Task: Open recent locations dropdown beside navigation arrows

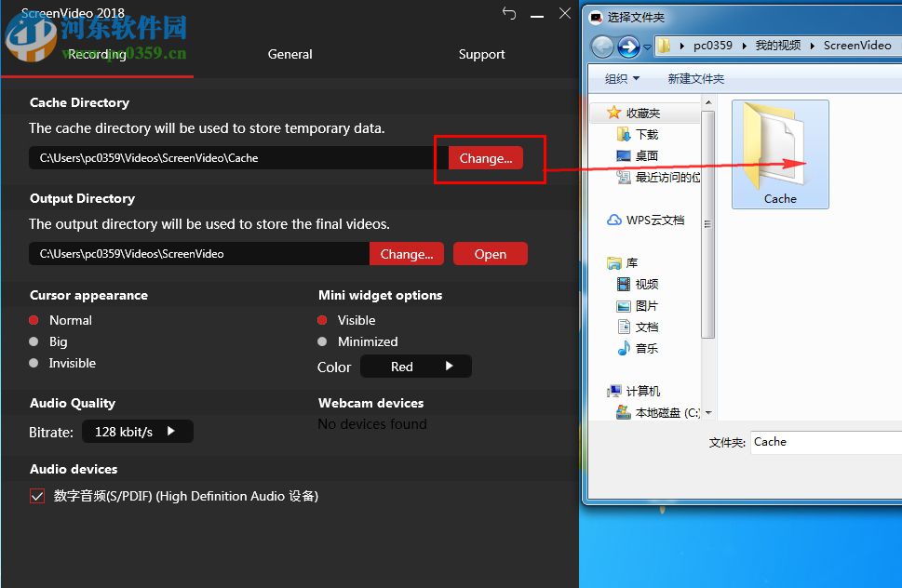Action: [647, 47]
